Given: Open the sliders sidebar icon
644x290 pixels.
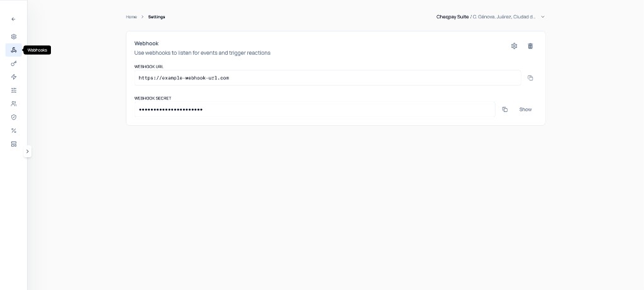Looking at the screenshot, I should pyautogui.click(x=14, y=91).
